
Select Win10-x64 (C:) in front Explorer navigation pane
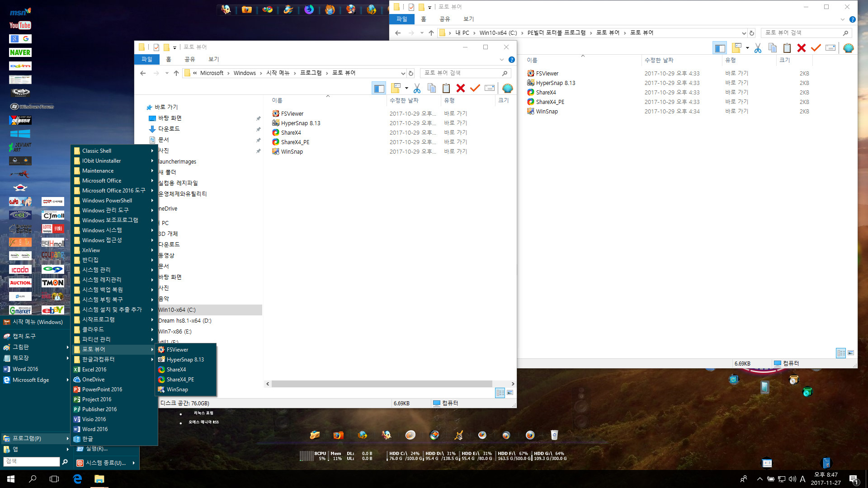[210, 310]
